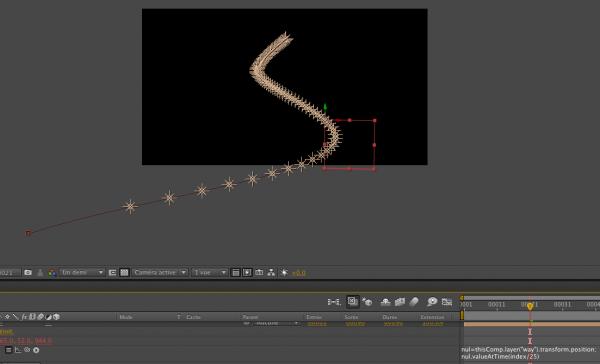This screenshot has height=364, width=600.
Task: Open the resolution 'Un demi' dropdown
Action: 82,273
